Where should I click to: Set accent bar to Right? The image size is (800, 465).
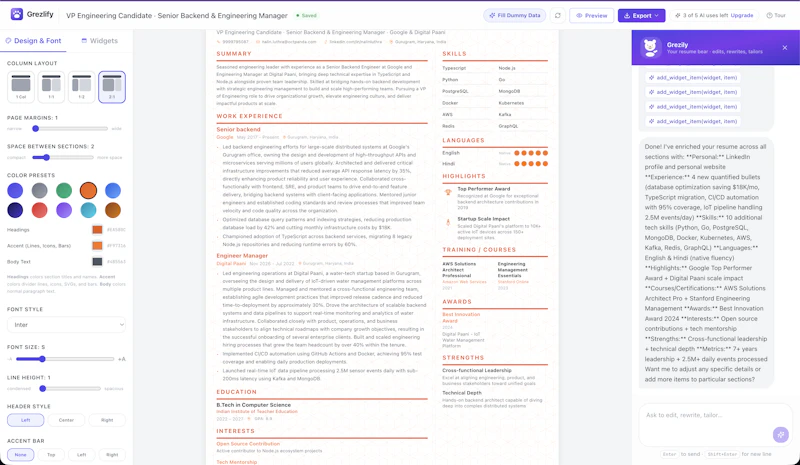tap(112, 455)
